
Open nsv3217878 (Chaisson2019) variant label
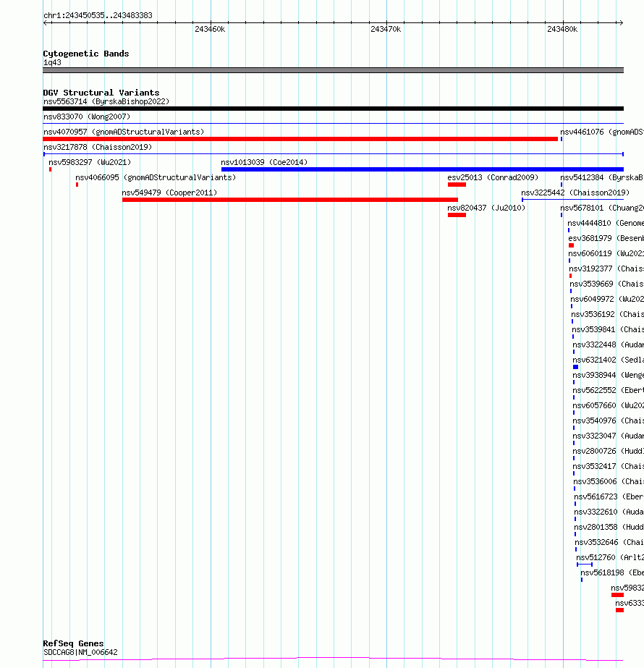click(x=98, y=147)
